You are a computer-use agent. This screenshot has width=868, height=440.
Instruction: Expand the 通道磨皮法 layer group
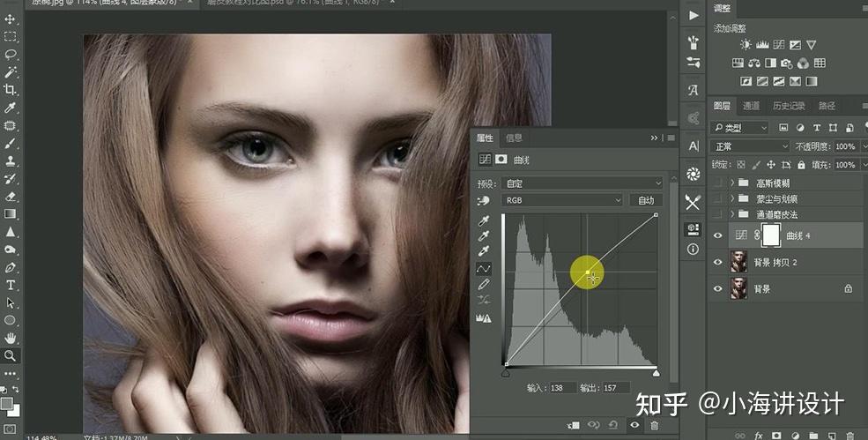pyautogui.click(x=732, y=214)
